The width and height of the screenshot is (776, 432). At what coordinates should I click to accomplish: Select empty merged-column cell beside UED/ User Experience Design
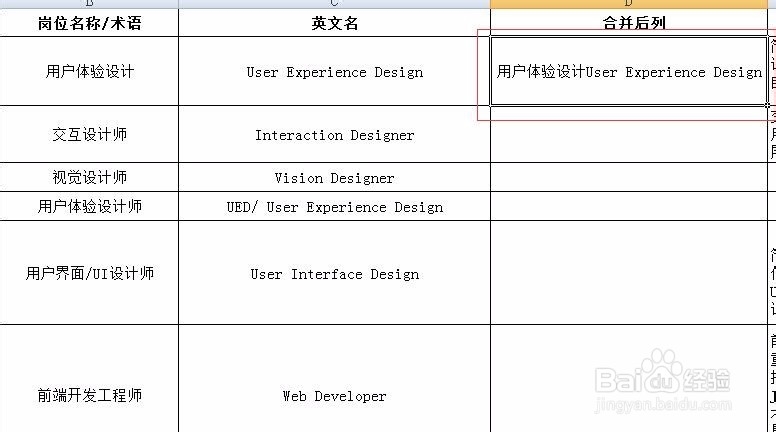(629, 206)
